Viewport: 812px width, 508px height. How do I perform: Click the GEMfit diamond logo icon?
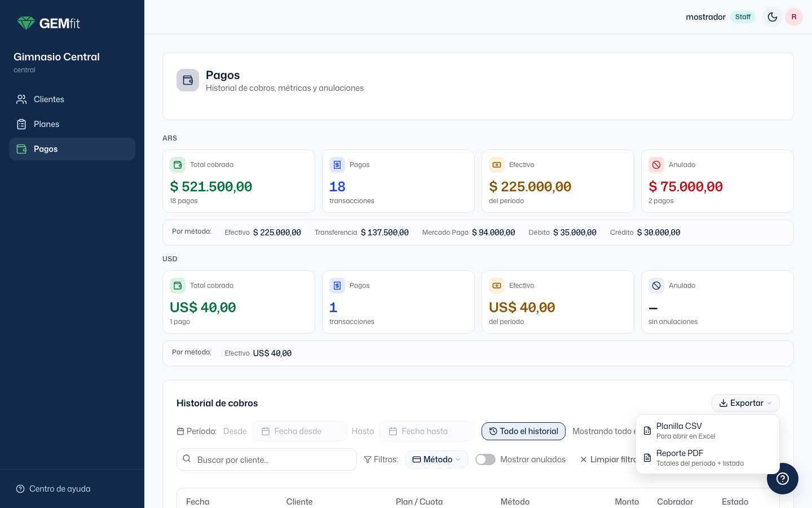pyautogui.click(x=26, y=23)
